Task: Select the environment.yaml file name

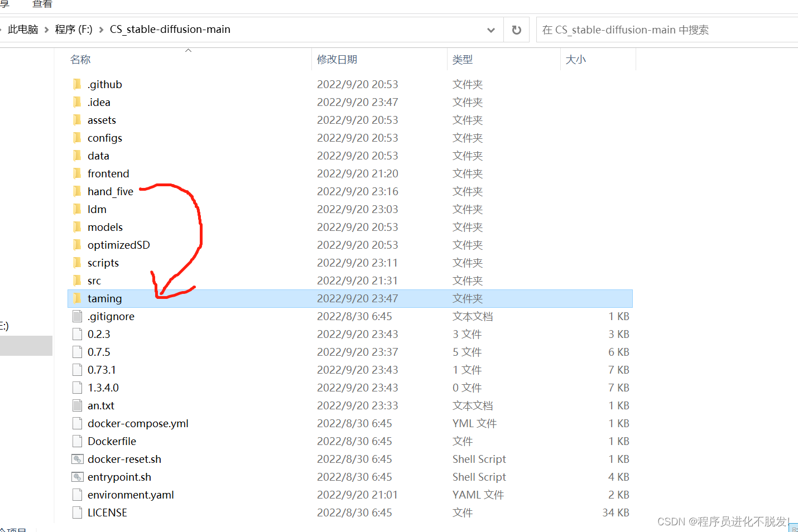Action: (x=131, y=495)
